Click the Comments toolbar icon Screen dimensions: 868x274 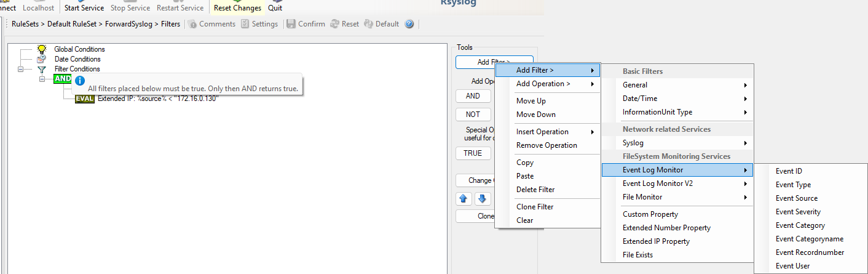click(192, 24)
